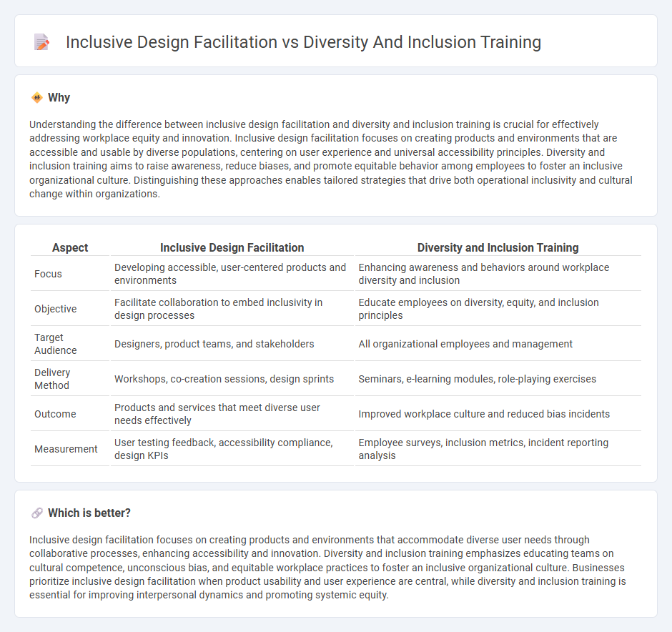Click cell User testing feedback, accessibility compliance

232,449
